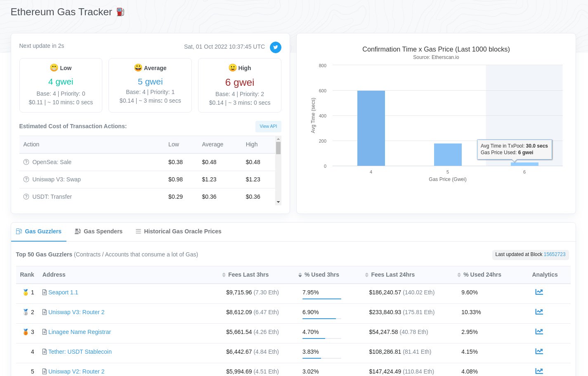Click help icon next to Uniswap V3: Swap

point(26,179)
